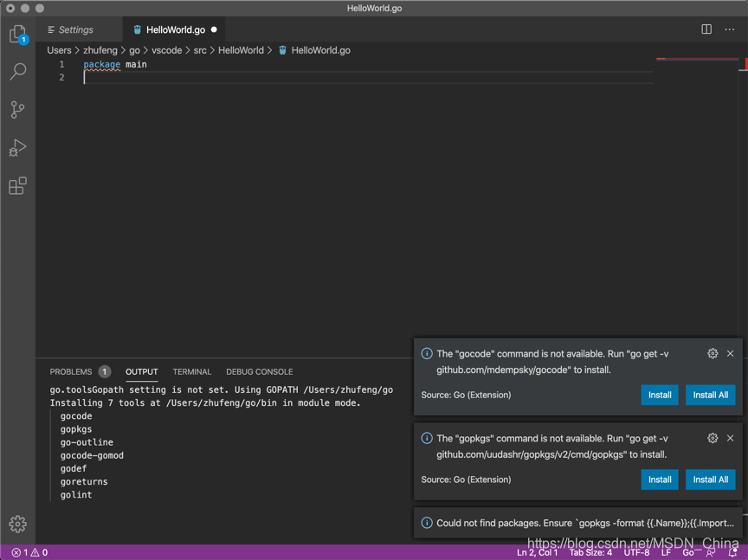Open the Source Control view icon
Screen dimensions: 748x560
pos(17,110)
